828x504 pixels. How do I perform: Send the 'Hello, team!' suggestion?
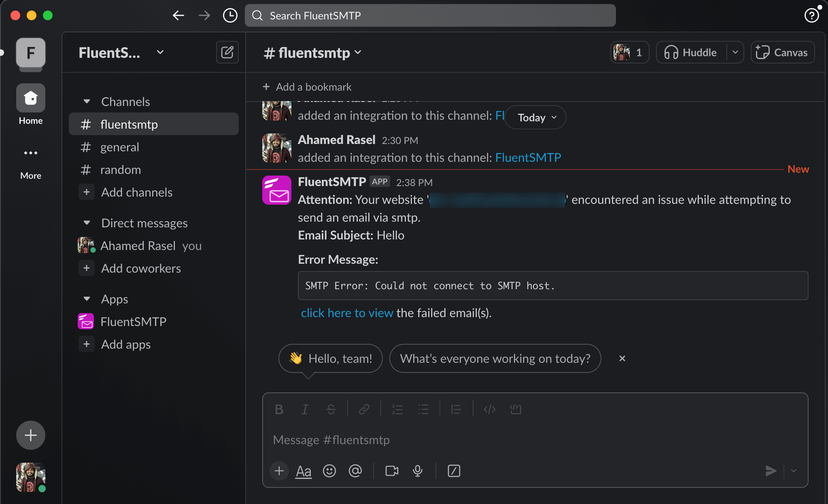[331, 358]
